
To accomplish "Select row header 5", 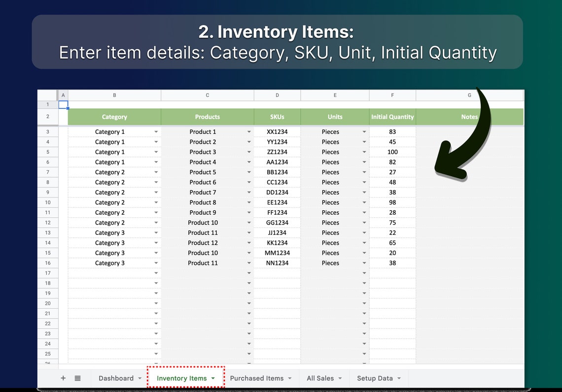I will click(x=47, y=152).
